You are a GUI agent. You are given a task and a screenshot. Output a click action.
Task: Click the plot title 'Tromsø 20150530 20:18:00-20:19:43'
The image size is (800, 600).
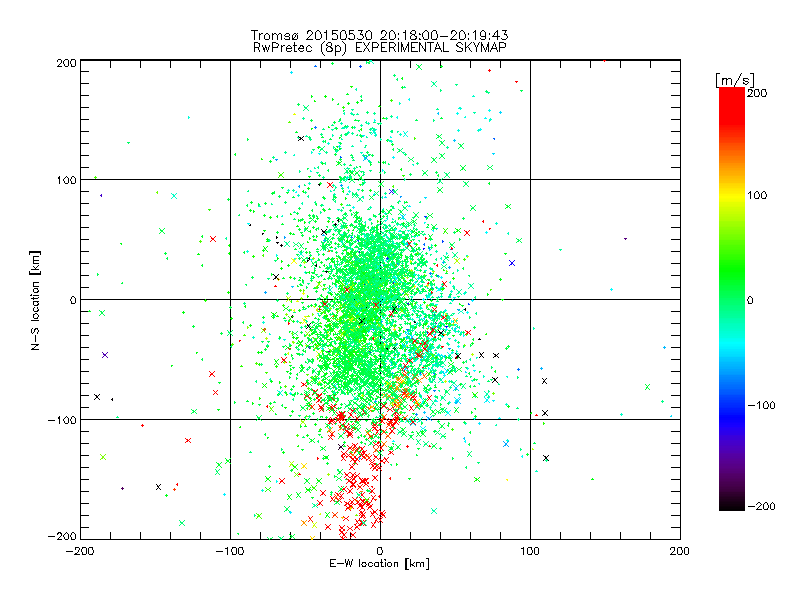[x=379, y=35]
